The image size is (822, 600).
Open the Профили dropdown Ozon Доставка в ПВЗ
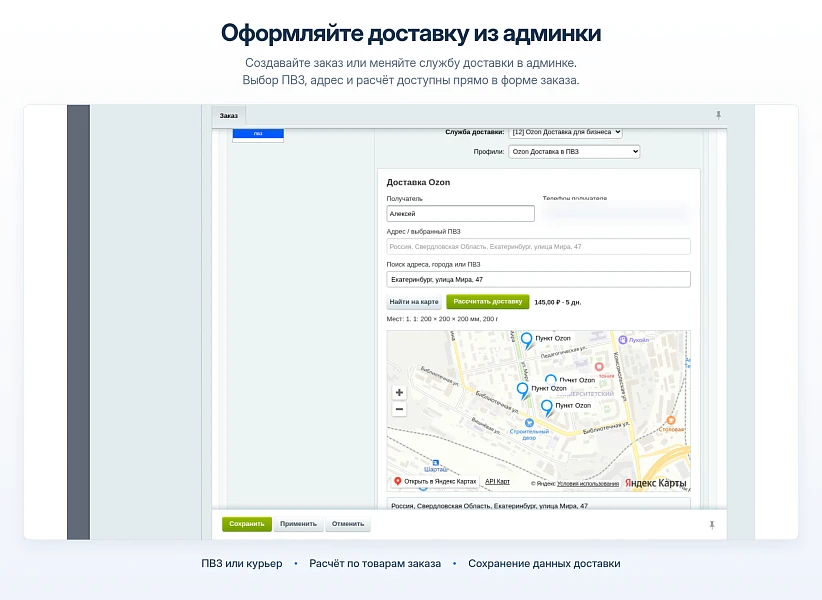(x=574, y=151)
